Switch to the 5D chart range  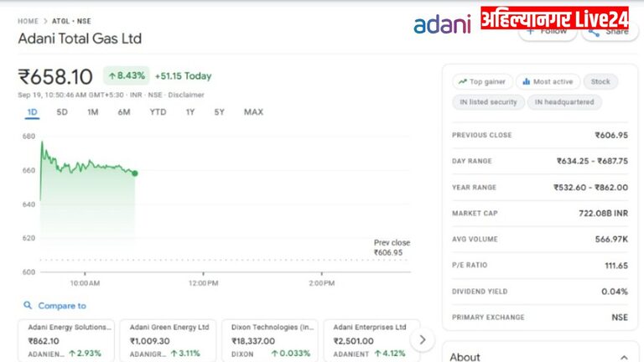[x=62, y=112]
